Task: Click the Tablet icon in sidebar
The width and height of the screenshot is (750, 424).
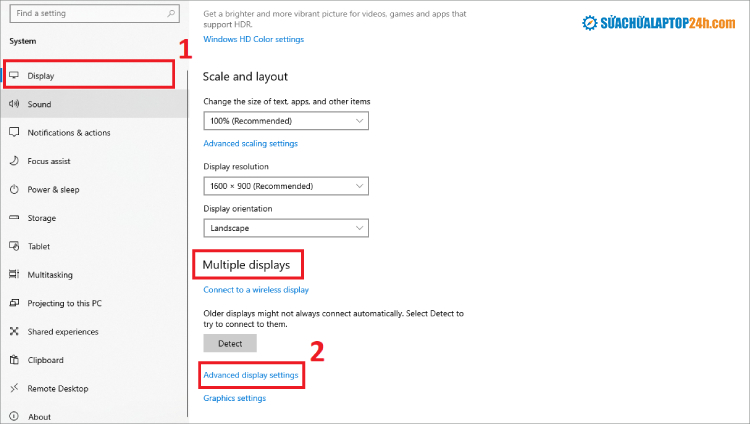Action: coord(14,246)
